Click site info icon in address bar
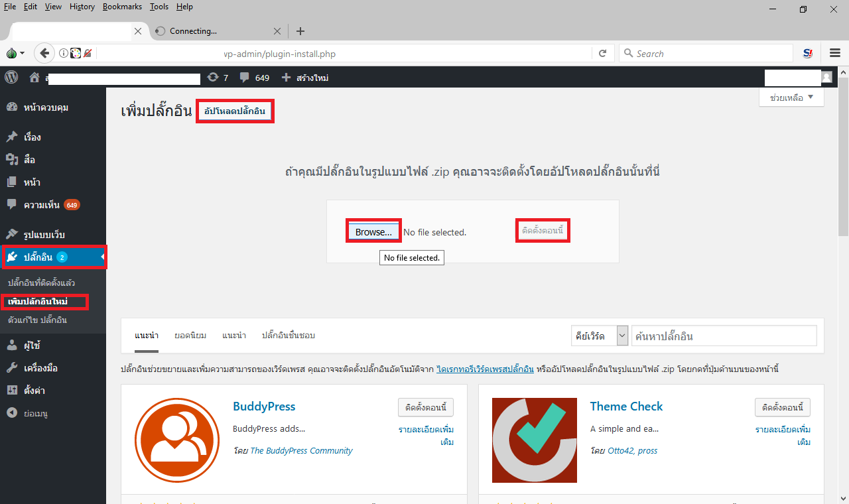 tap(64, 54)
